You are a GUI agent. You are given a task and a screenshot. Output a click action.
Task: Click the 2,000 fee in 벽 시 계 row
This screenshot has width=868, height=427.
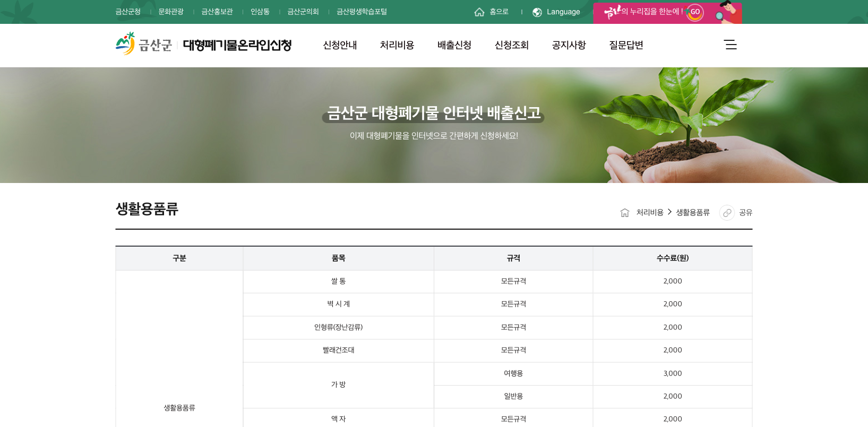[673, 304]
